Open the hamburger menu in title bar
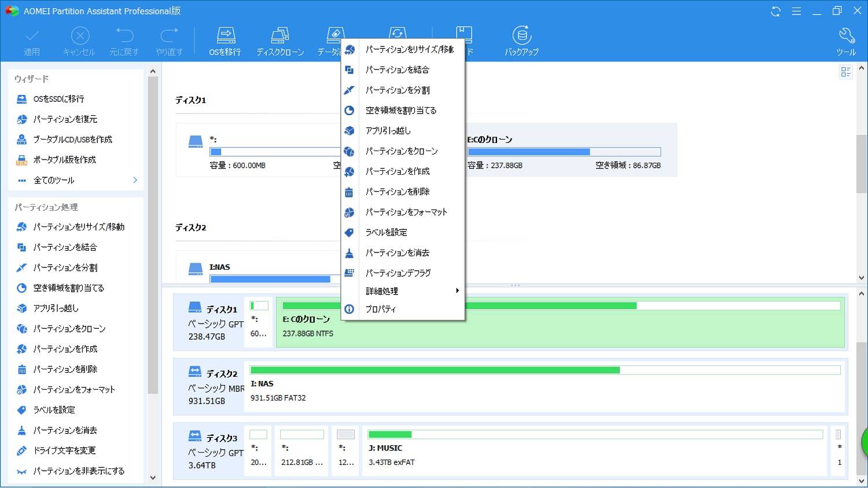This screenshot has width=868, height=488. click(x=796, y=11)
